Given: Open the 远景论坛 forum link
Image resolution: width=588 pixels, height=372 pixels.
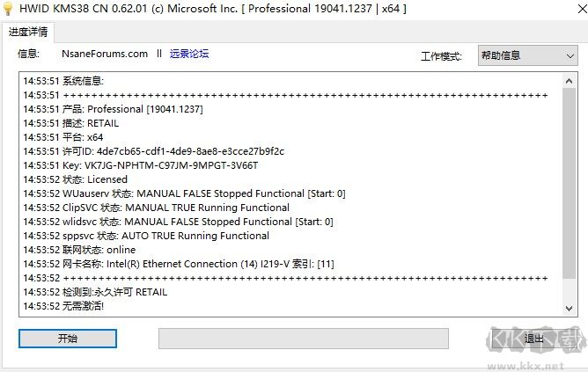Looking at the screenshot, I should pyautogui.click(x=189, y=54).
